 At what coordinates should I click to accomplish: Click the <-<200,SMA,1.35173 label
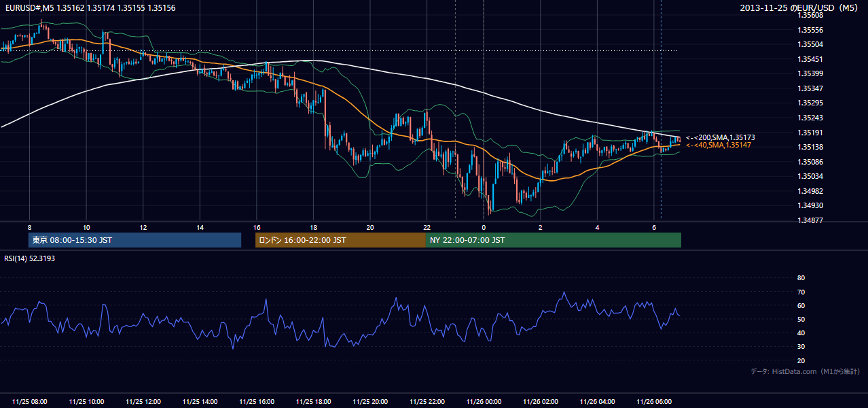click(x=720, y=137)
